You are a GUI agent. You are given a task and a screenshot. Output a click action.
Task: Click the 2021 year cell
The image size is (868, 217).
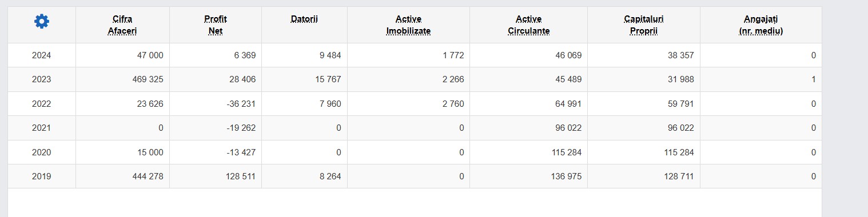click(x=42, y=128)
